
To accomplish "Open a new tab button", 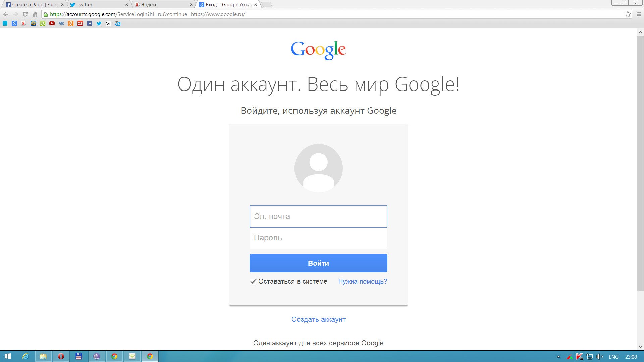I will tap(267, 5).
